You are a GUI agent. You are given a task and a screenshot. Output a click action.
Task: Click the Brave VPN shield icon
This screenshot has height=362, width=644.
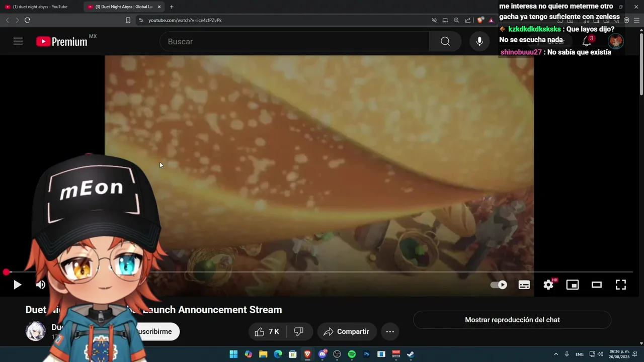[x=627, y=20]
